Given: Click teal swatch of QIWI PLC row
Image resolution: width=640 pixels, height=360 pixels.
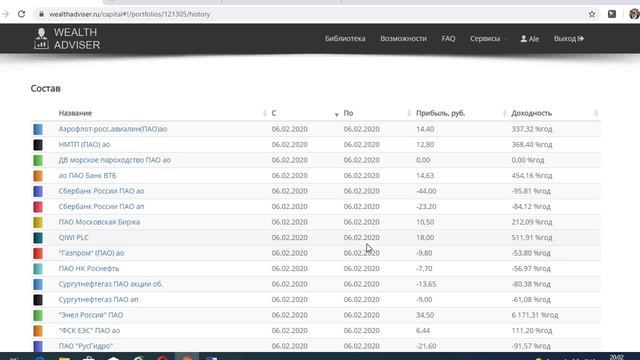Looking at the screenshot, I should click(x=38, y=238).
